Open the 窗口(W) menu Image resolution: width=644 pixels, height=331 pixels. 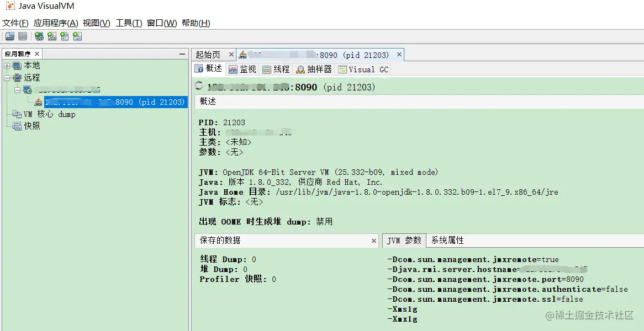click(162, 23)
